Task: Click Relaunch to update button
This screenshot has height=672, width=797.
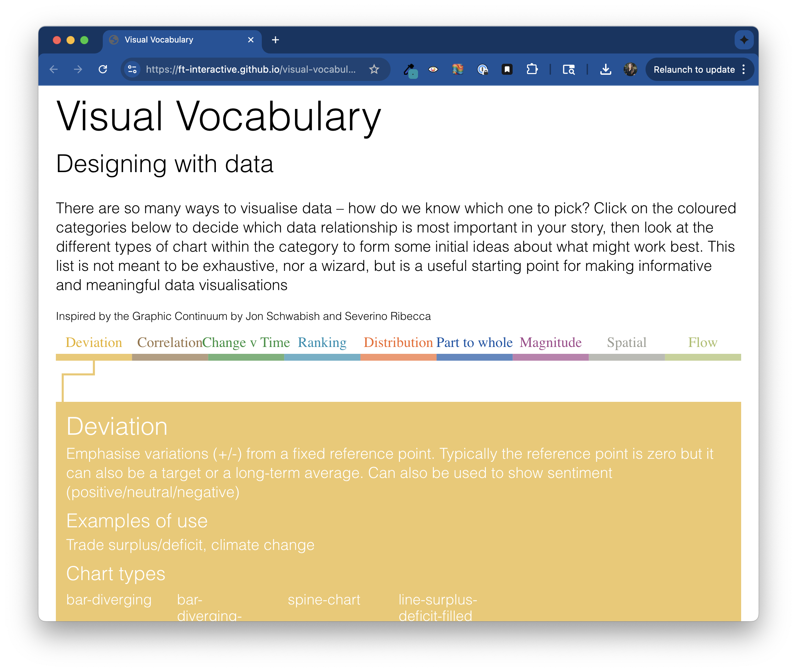Action: [694, 69]
